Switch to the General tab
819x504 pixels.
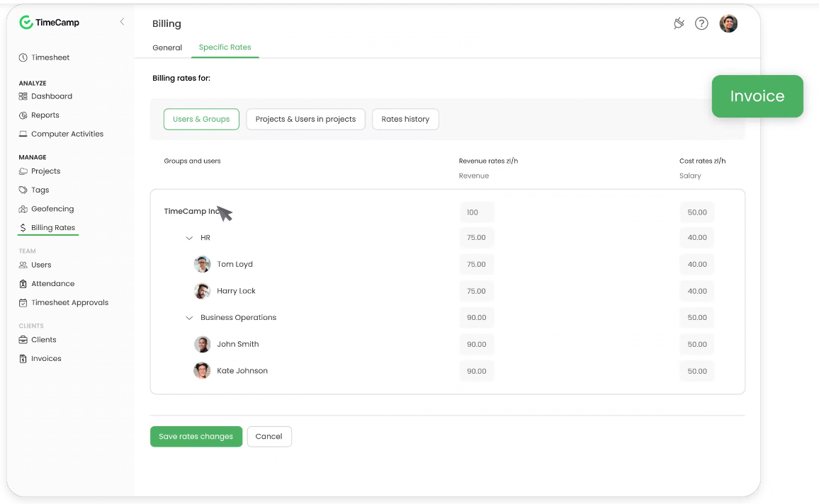pyautogui.click(x=167, y=47)
